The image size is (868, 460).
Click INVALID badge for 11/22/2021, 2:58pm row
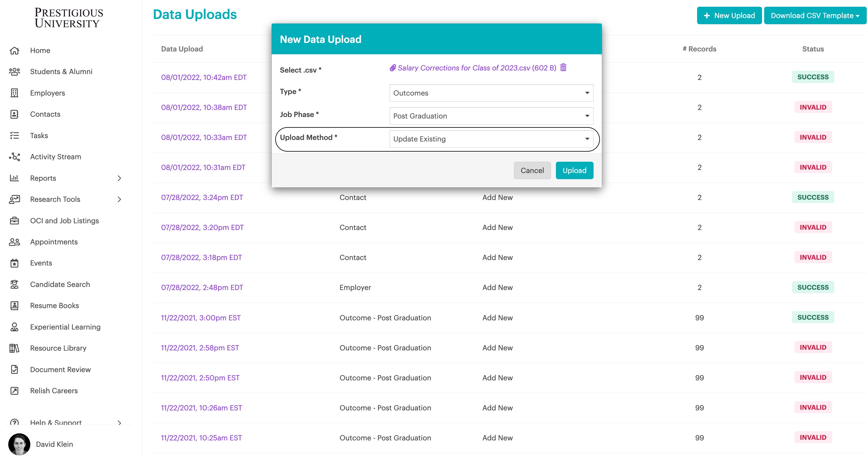813,347
